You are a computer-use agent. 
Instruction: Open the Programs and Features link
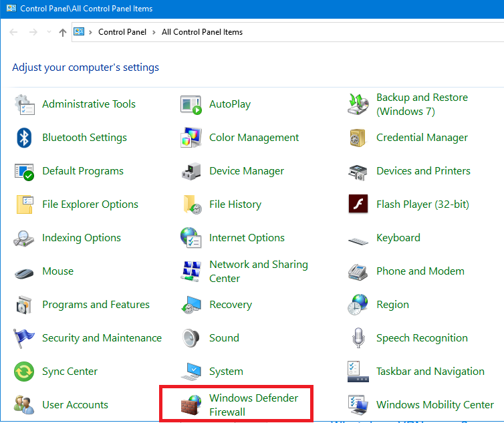96,305
